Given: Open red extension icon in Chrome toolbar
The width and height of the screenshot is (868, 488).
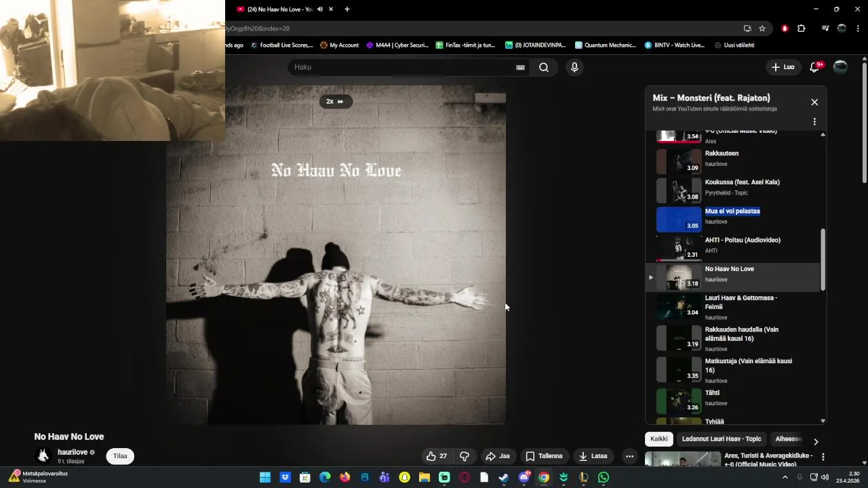Looking at the screenshot, I should click(785, 28).
